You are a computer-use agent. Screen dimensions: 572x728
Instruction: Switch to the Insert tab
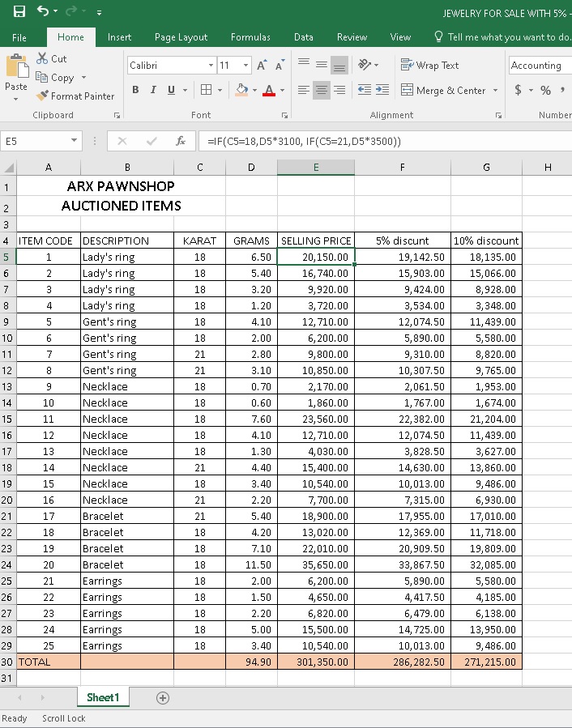[x=119, y=37]
